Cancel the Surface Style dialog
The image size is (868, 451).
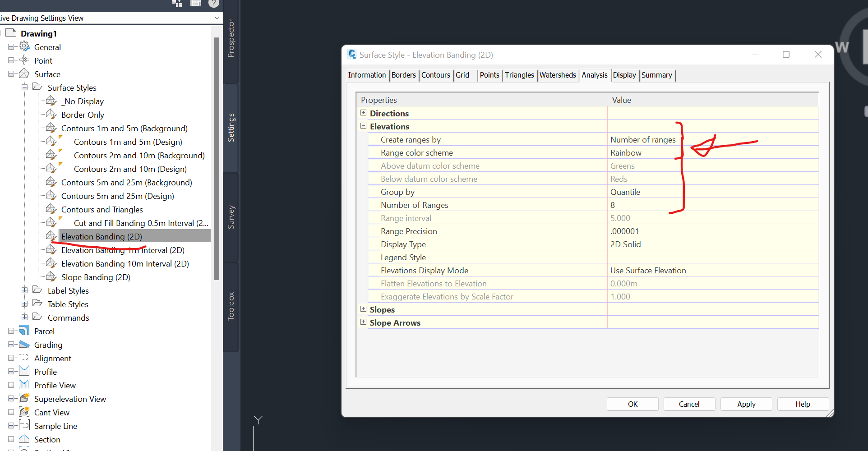(689, 404)
